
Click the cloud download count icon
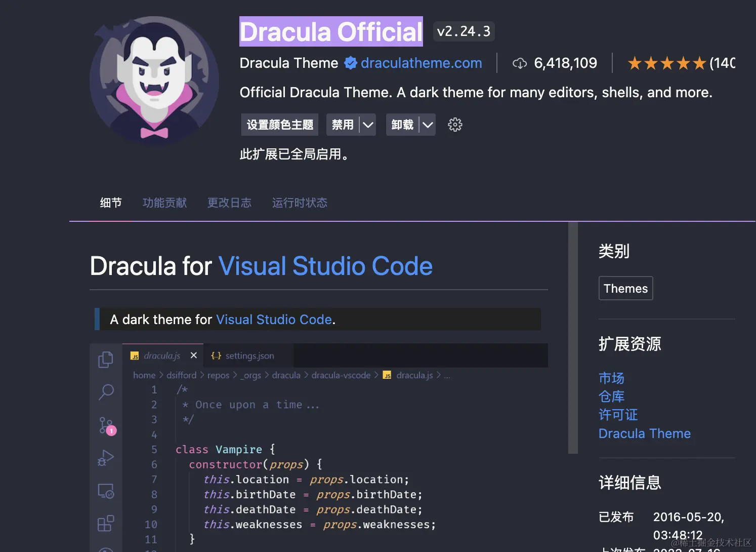[x=520, y=63]
